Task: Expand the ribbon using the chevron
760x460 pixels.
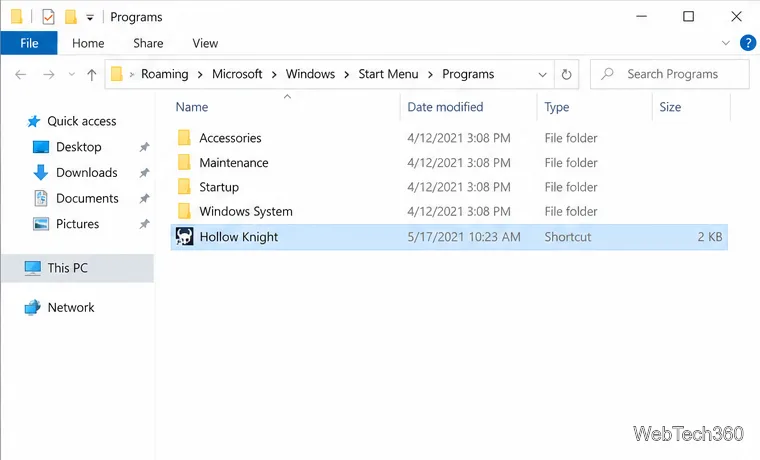Action: click(x=726, y=43)
